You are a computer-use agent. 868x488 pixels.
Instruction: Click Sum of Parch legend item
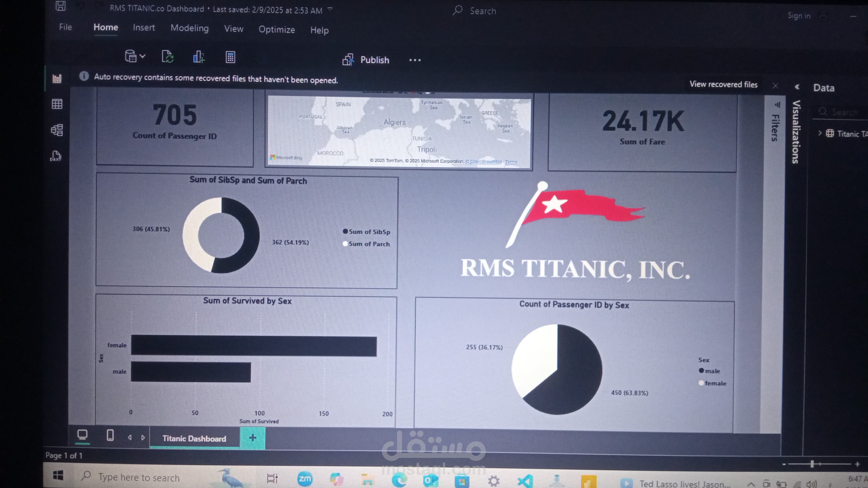click(x=366, y=244)
